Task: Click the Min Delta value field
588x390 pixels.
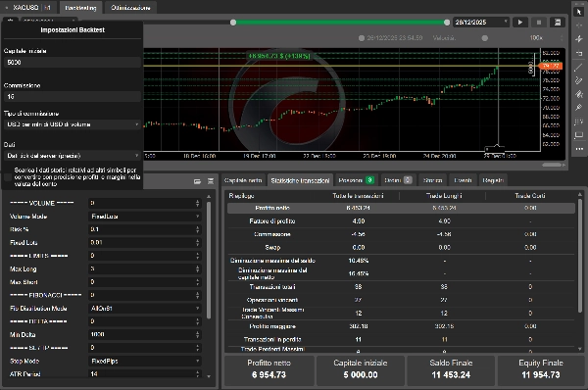Action: coord(142,334)
